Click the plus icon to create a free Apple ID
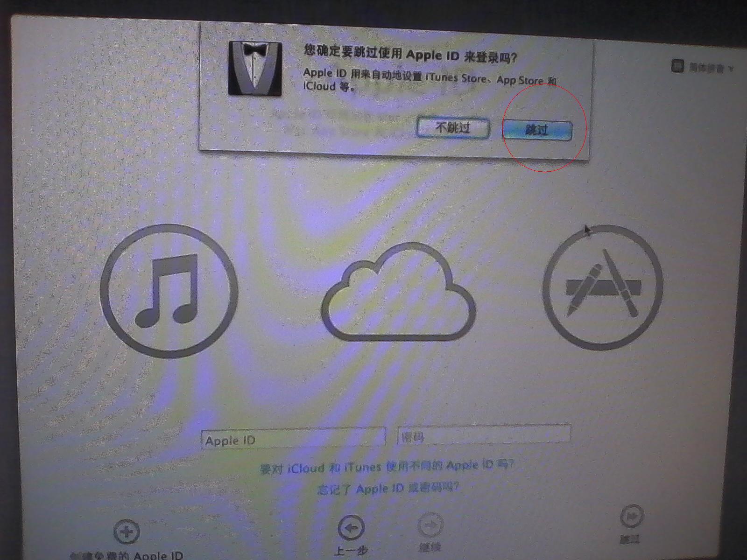Viewport: 747px width, 560px height. pos(127,532)
